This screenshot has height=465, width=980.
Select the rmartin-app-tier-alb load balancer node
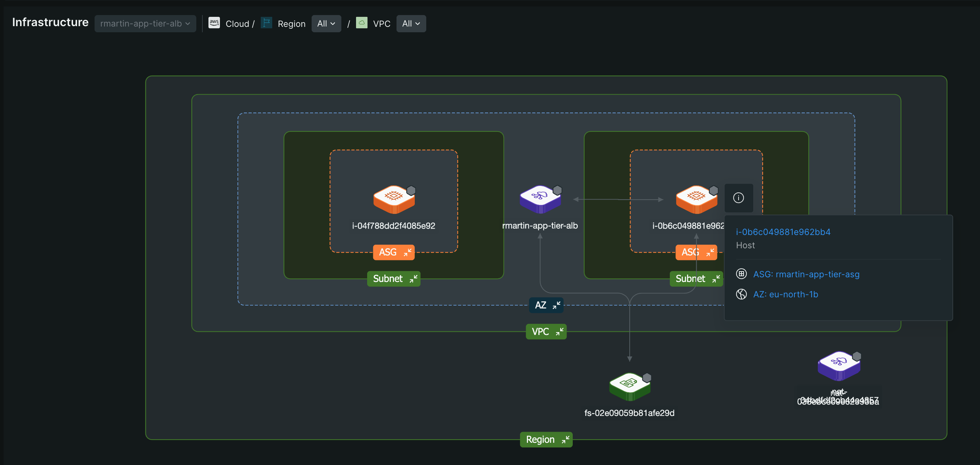click(540, 198)
